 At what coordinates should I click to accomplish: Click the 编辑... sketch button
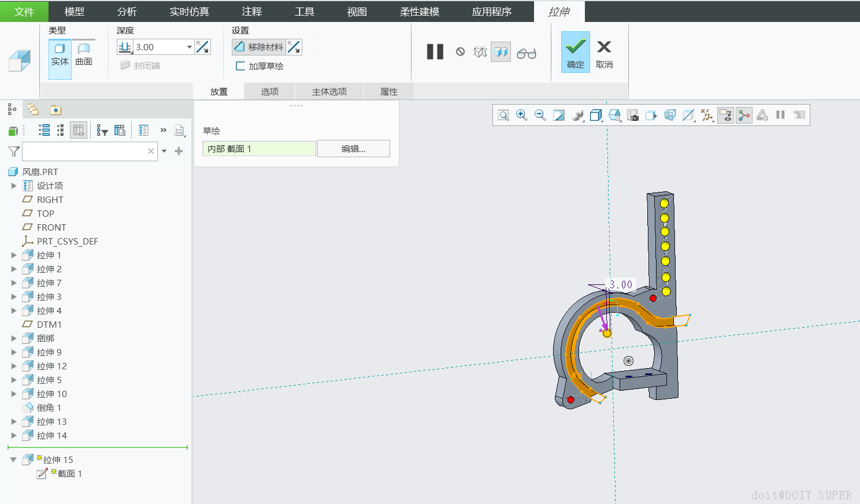pyautogui.click(x=353, y=149)
